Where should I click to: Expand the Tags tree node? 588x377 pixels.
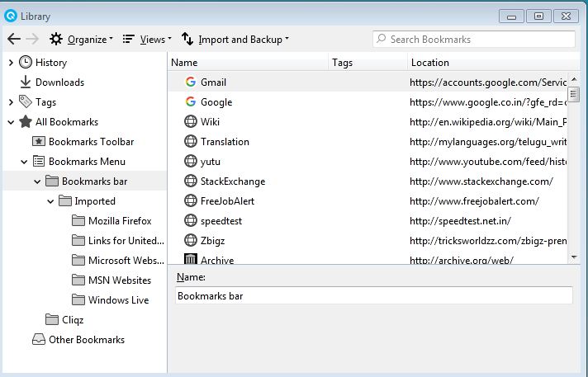11,102
